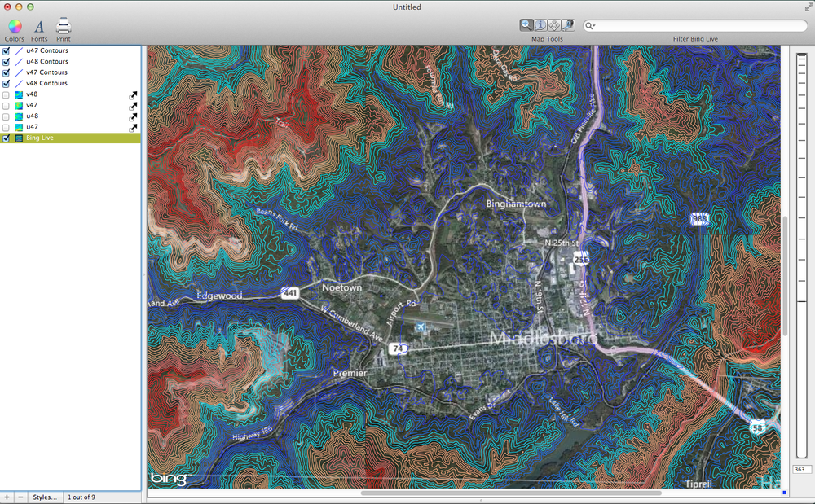The height and width of the screenshot is (504, 815).
Task: Open the Styles dialog
Action: pos(45,497)
